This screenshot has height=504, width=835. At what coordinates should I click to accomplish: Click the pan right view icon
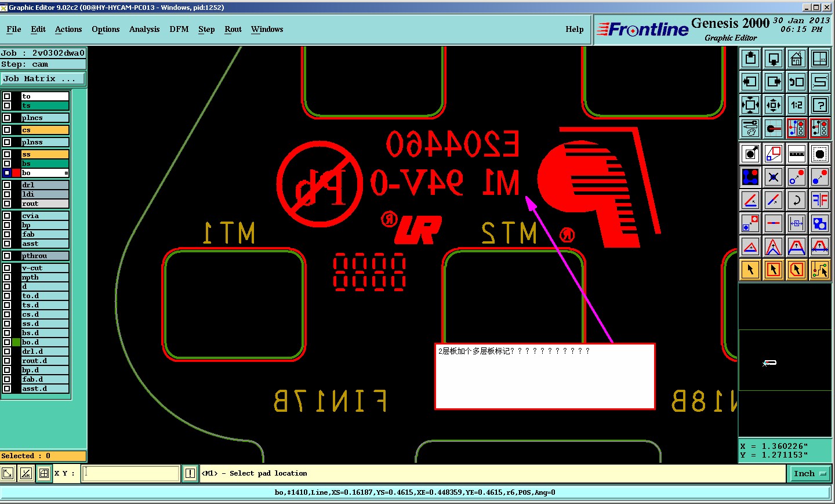coord(774,82)
